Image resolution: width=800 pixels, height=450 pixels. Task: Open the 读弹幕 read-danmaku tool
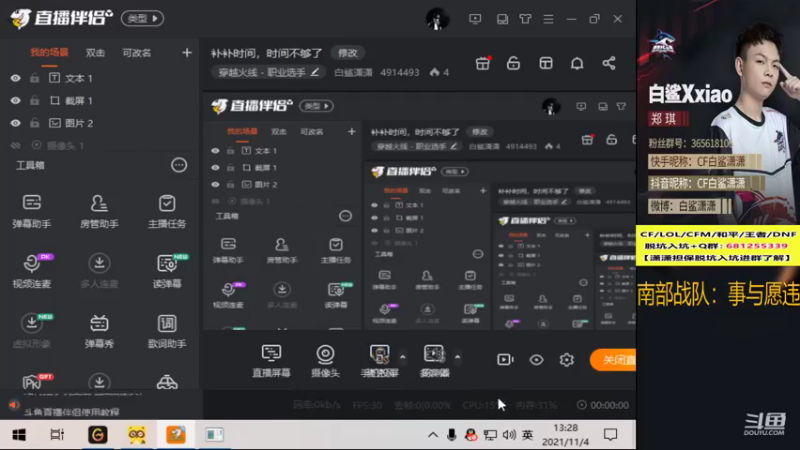[x=167, y=271]
